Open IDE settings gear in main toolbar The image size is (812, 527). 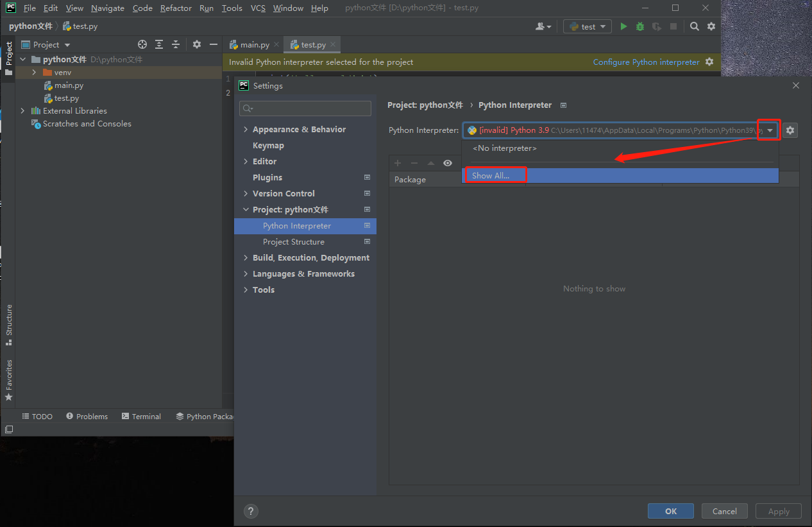tap(711, 26)
